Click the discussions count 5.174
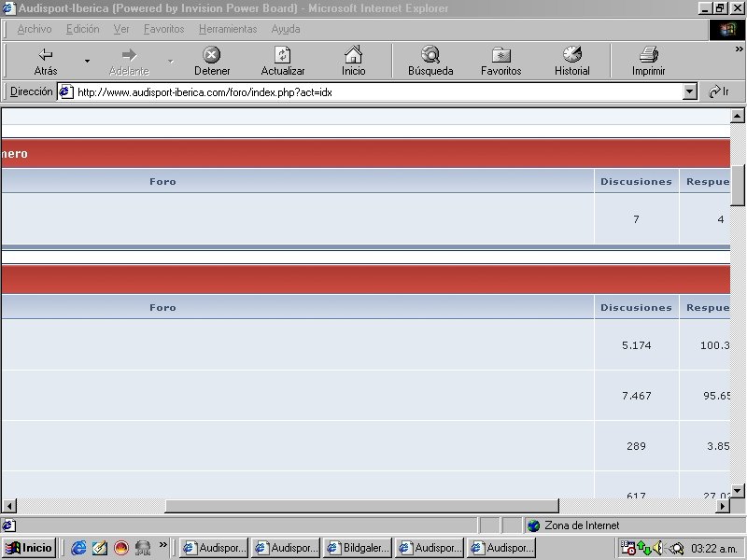 (x=636, y=345)
